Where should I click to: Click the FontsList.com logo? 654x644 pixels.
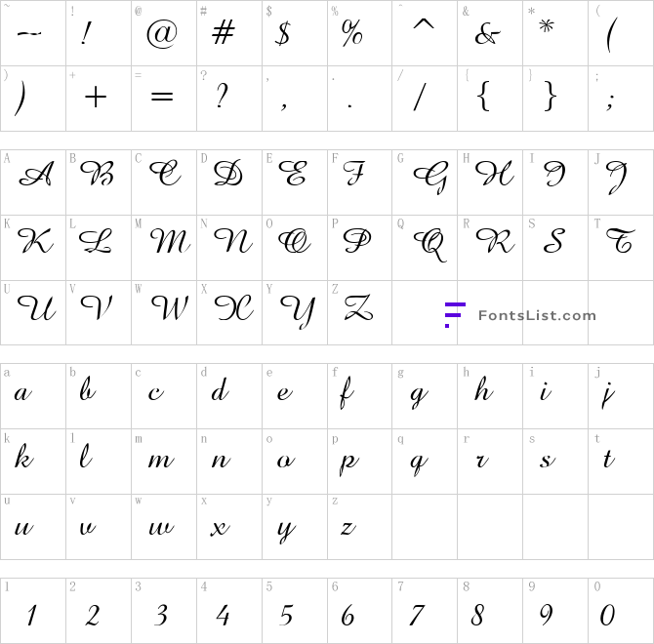520,315
